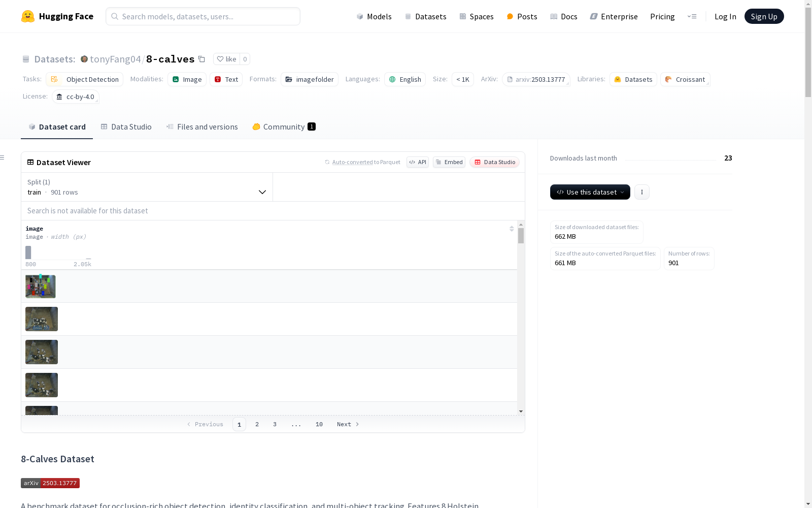Click the Datasets breadcrumb label
Screen dimensions: 812x508
click(x=54, y=59)
